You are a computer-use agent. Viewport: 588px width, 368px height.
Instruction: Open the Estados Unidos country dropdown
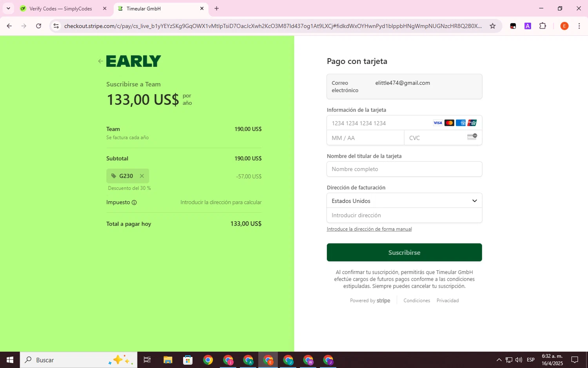pos(404,201)
